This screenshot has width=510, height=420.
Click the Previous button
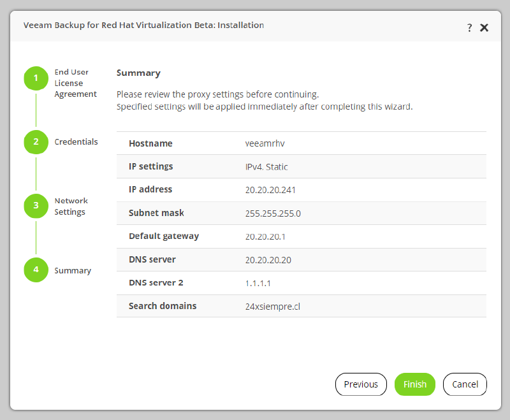361,384
